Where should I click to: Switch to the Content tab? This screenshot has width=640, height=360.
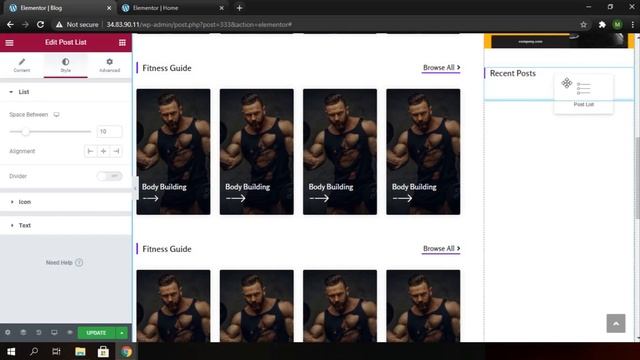click(22, 65)
